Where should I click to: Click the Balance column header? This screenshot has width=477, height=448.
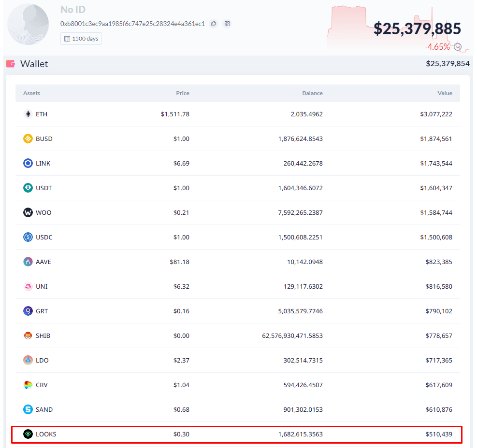312,93
